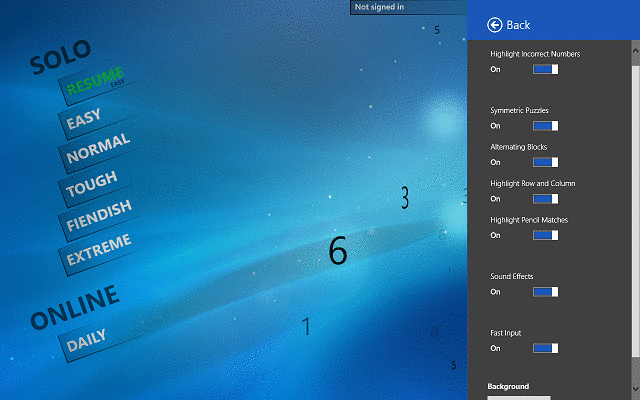The height and width of the screenshot is (400, 640).
Task: Click the Back arrow icon
Action: coord(494,25)
